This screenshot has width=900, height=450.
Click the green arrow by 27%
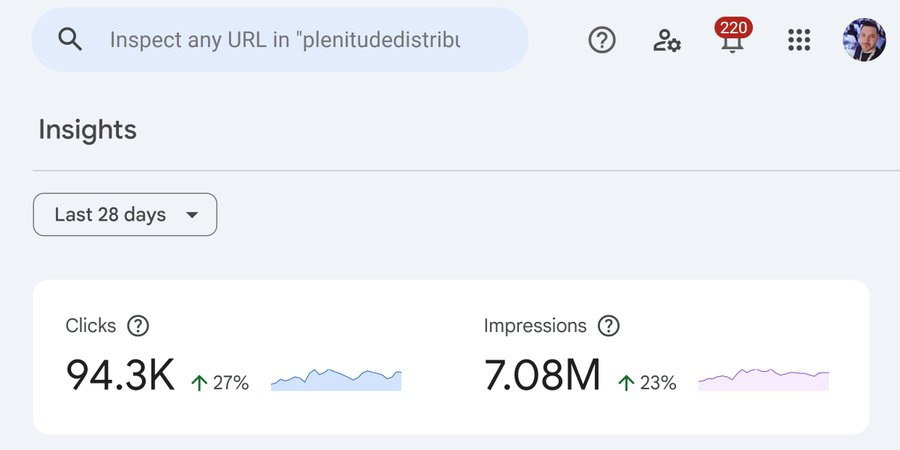point(199,382)
